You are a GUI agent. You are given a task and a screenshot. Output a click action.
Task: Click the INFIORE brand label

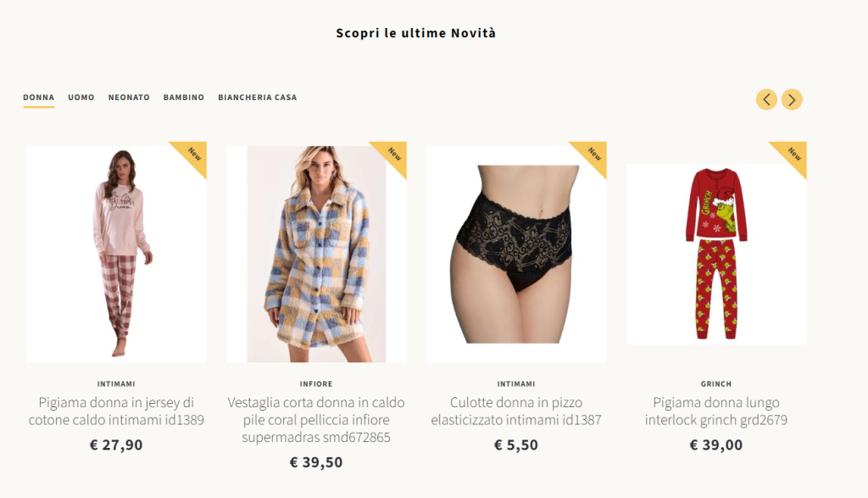(x=316, y=383)
